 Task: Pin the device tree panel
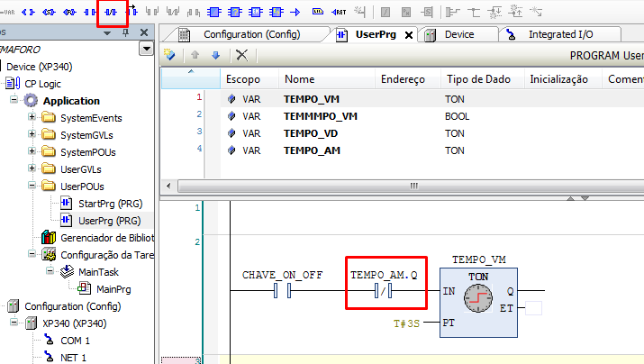tap(126, 32)
